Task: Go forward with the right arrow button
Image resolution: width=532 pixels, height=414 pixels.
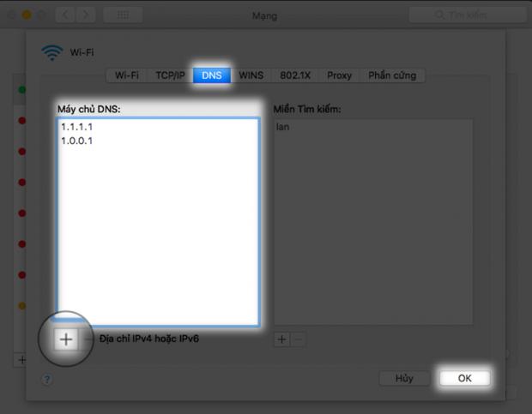Action: [x=87, y=15]
